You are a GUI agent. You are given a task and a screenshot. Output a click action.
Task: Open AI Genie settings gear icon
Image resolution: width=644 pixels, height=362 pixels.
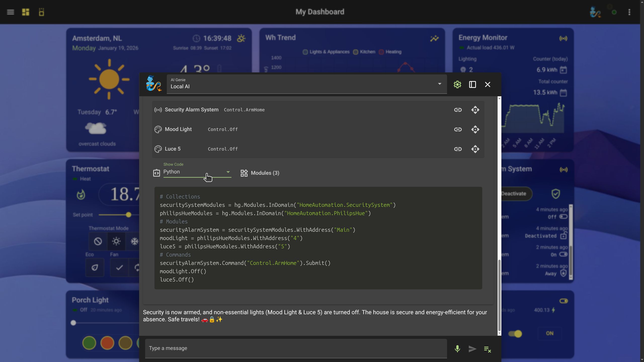[457, 84]
